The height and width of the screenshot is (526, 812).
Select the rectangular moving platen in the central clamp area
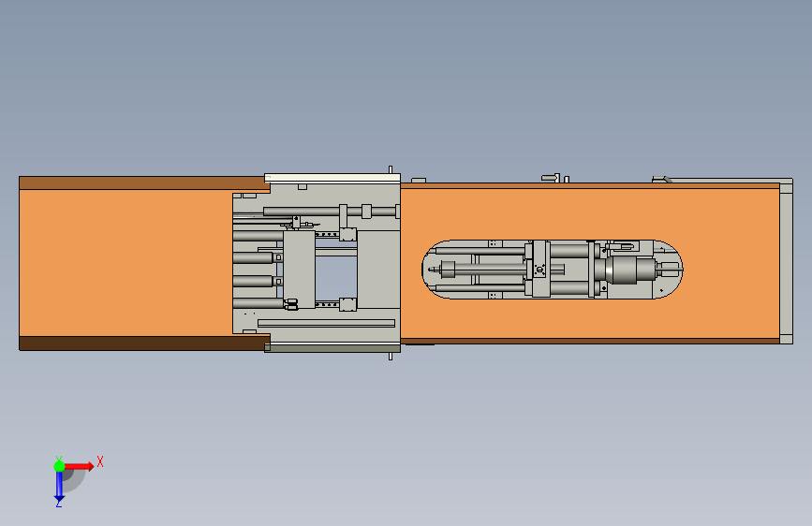coord(300,270)
